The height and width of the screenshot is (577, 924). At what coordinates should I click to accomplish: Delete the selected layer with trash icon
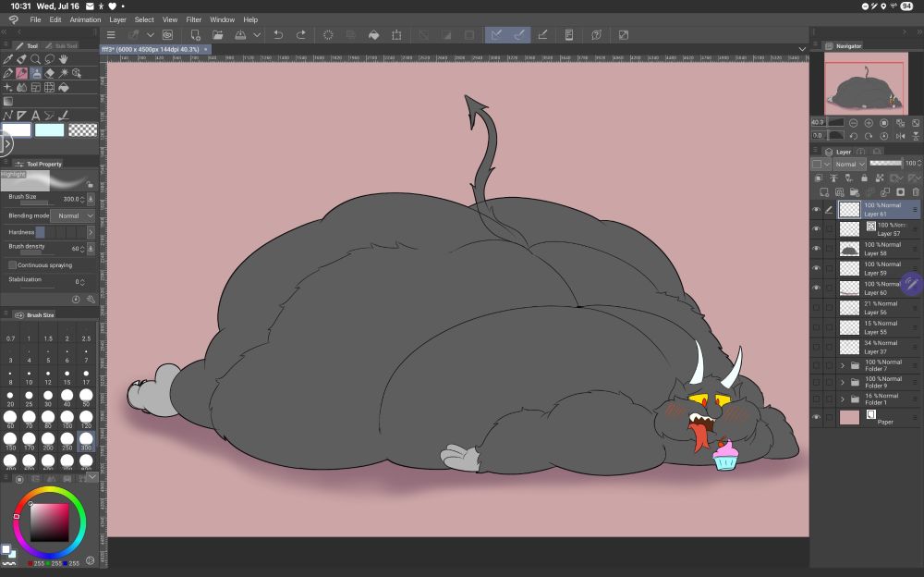click(916, 192)
